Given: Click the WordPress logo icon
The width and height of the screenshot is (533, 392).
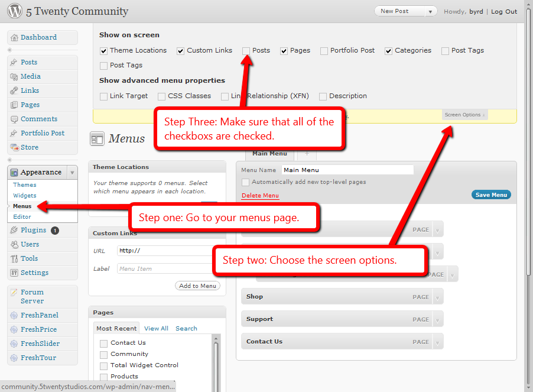Looking at the screenshot, I should (15, 11).
